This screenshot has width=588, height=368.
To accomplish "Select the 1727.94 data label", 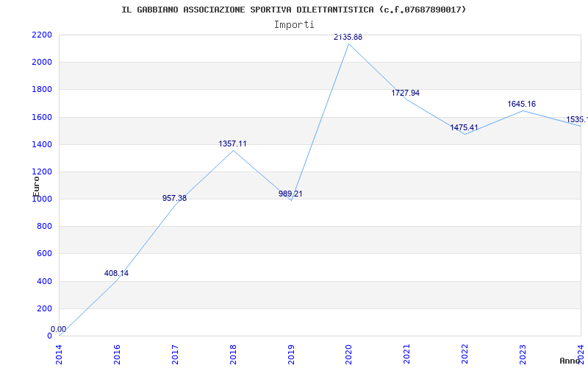I will point(406,93).
